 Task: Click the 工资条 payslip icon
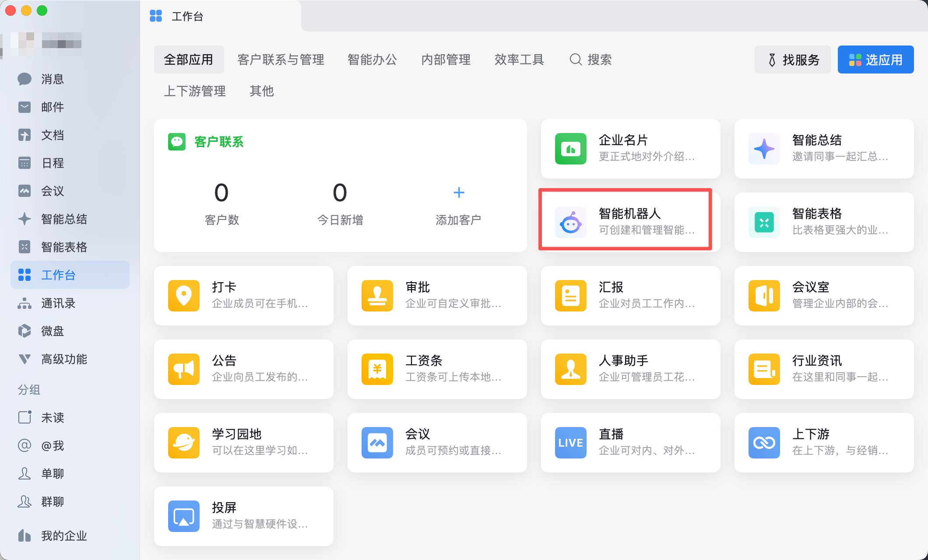[377, 369]
